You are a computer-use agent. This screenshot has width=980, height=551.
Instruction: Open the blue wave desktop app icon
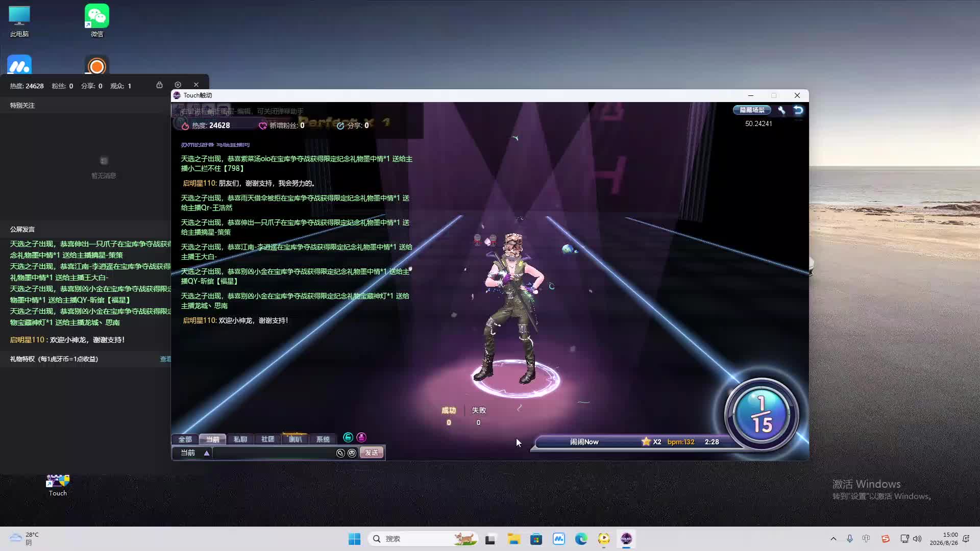tap(19, 65)
